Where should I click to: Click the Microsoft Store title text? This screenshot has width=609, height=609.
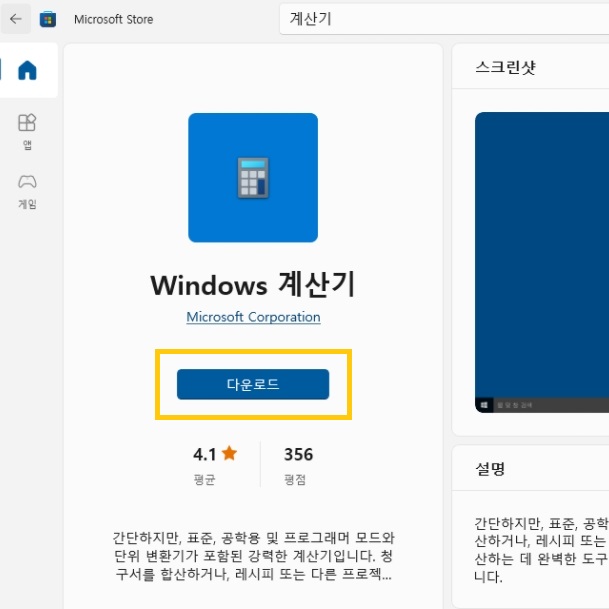[x=113, y=19]
